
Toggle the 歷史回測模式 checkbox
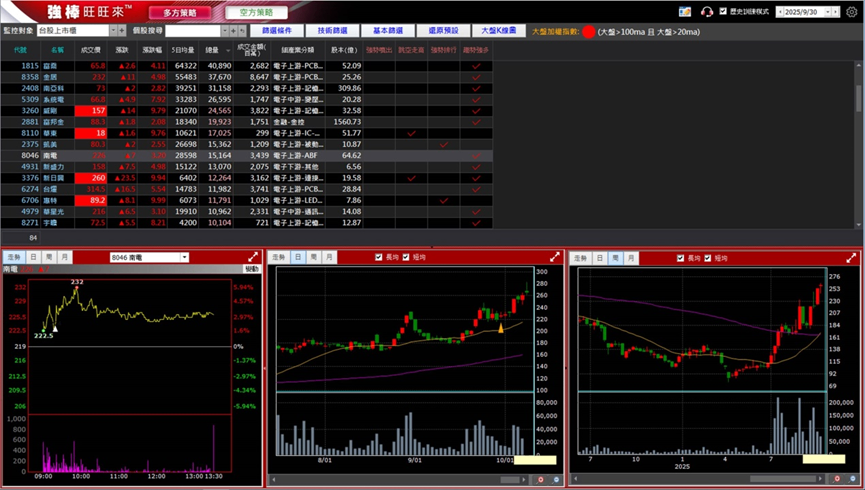[722, 12]
